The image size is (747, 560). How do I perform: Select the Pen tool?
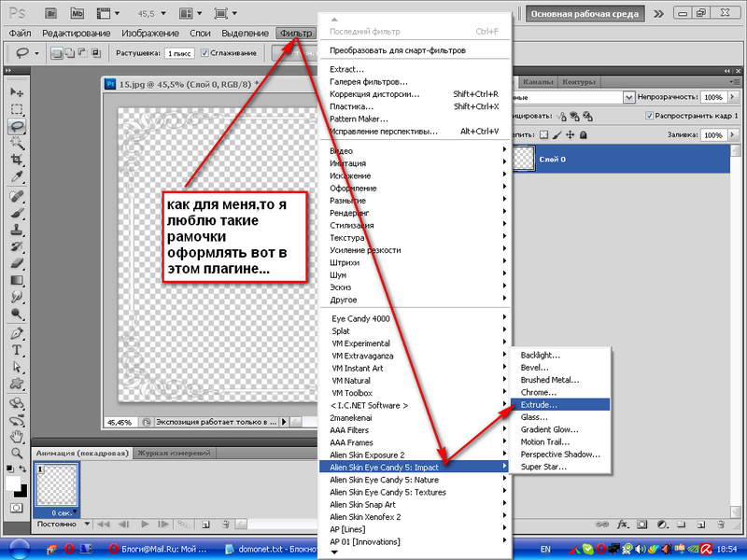point(17,333)
